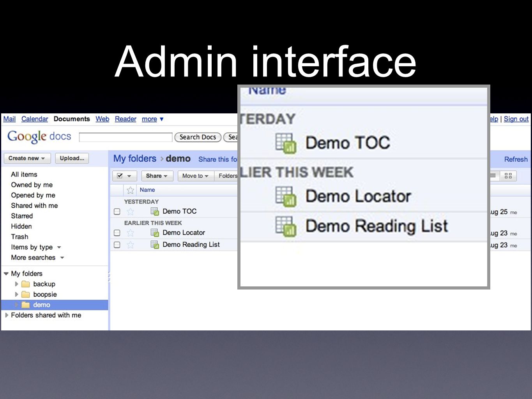Click large spreadsheet icon for Demo TOC in enlarged inset
The width and height of the screenshot is (532, 399).
pos(286,143)
